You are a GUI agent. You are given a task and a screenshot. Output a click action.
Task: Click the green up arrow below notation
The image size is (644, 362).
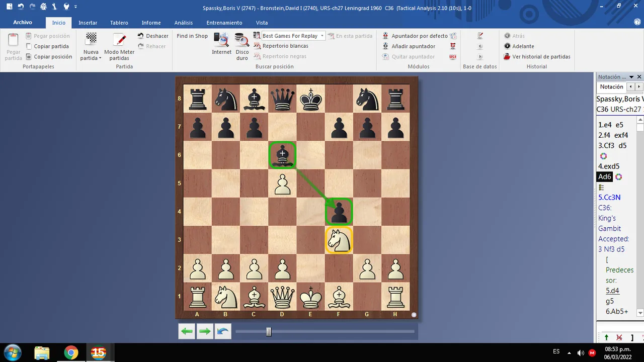(606, 337)
